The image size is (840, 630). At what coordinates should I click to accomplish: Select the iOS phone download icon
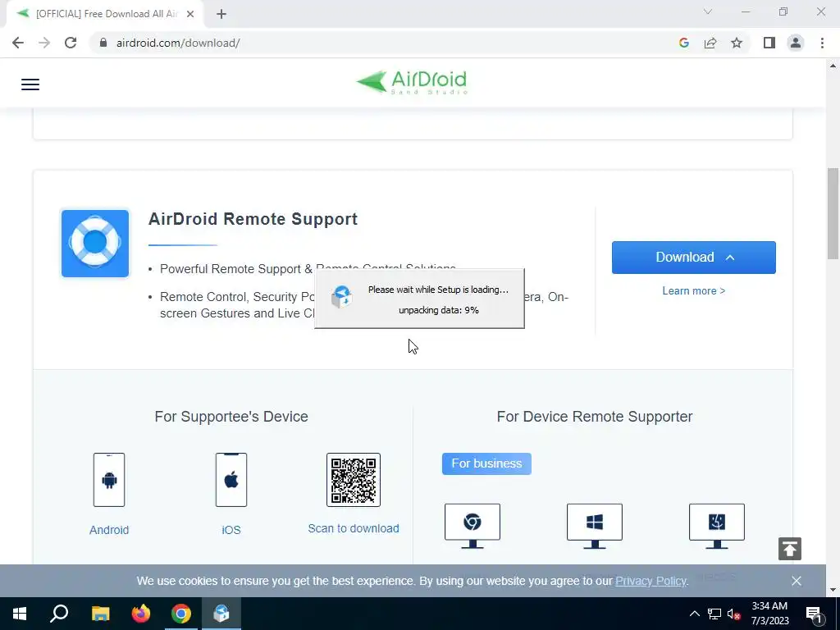click(231, 480)
